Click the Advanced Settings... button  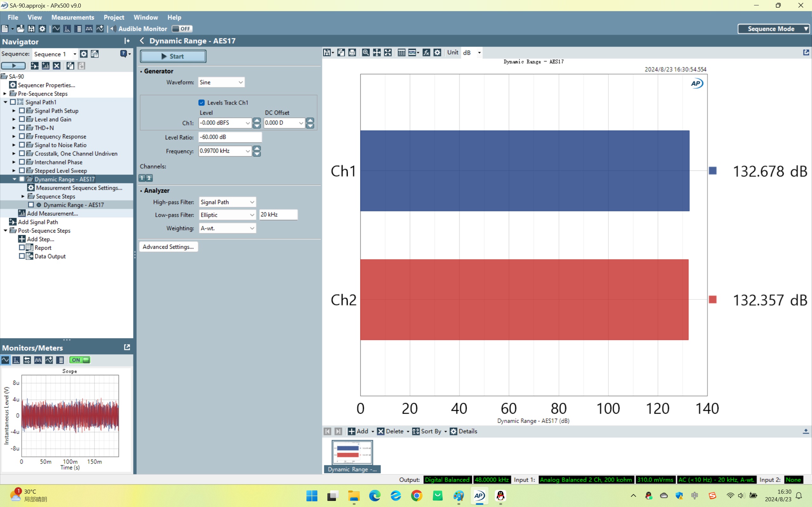[x=168, y=247]
